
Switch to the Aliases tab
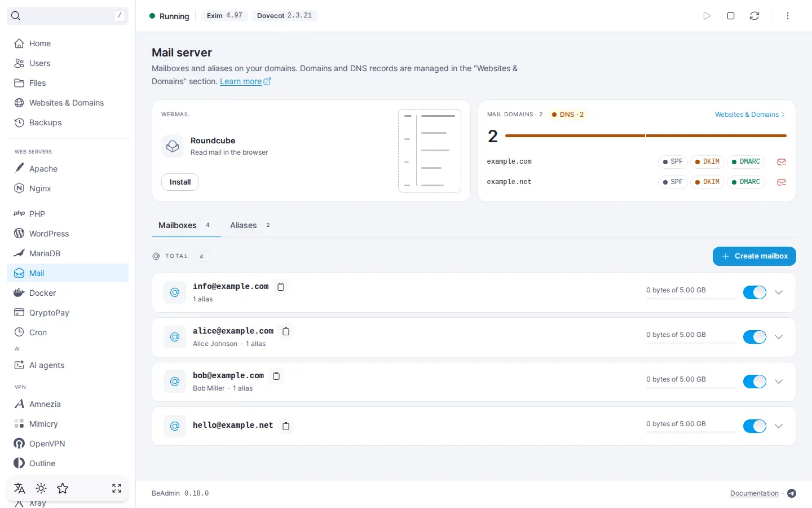pos(250,225)
